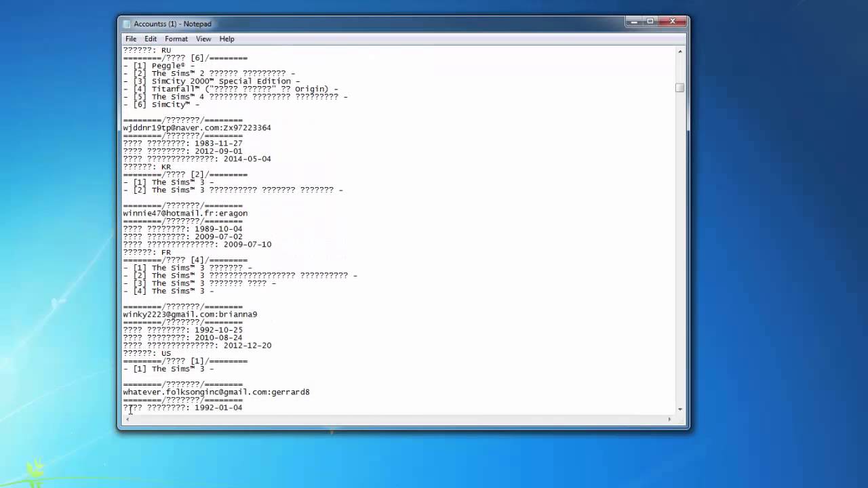
Task: Maximize the Notepad window
Action: click(x=650, y=22)
